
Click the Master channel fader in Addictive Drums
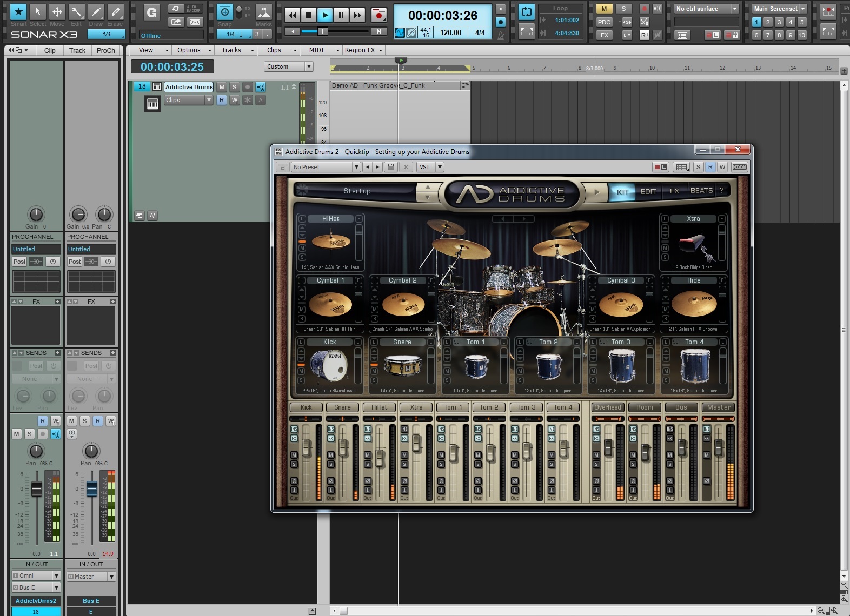[719, 447]
